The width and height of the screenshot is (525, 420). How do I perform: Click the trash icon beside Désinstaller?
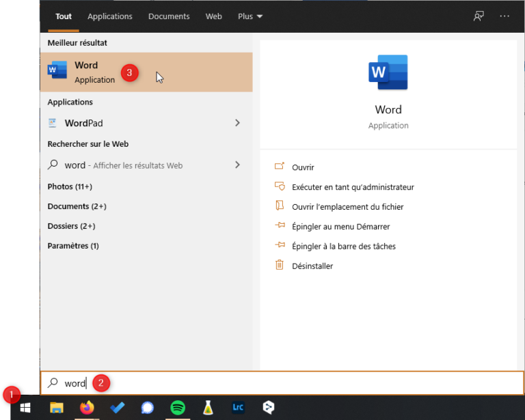280,265
